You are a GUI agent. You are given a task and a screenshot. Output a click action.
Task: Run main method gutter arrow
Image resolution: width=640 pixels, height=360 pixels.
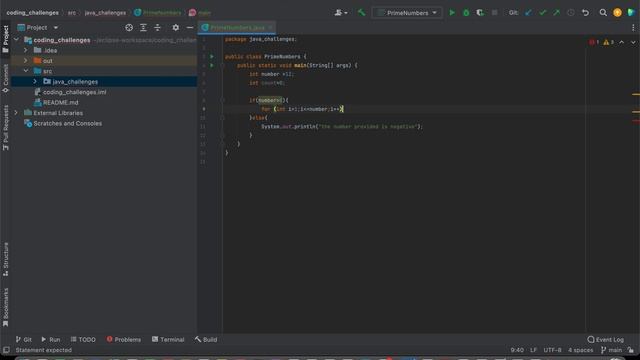[x=211, y=65]
